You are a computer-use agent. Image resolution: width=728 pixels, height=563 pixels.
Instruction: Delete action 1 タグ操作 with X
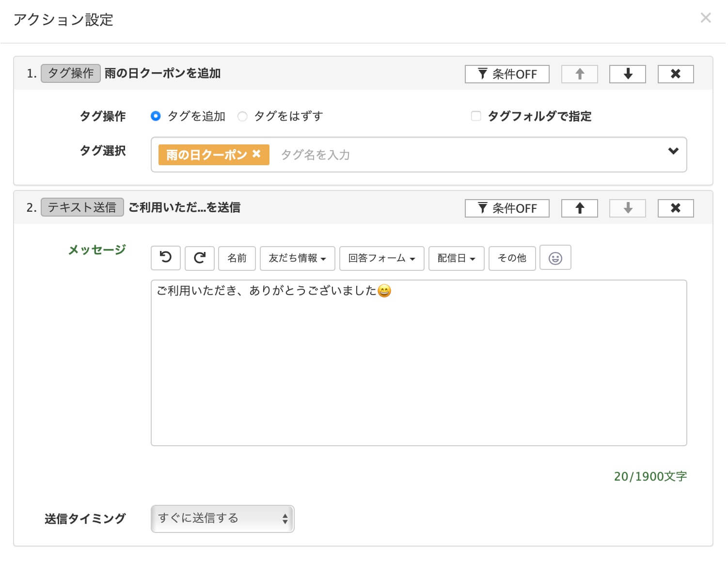pos(675,74)
